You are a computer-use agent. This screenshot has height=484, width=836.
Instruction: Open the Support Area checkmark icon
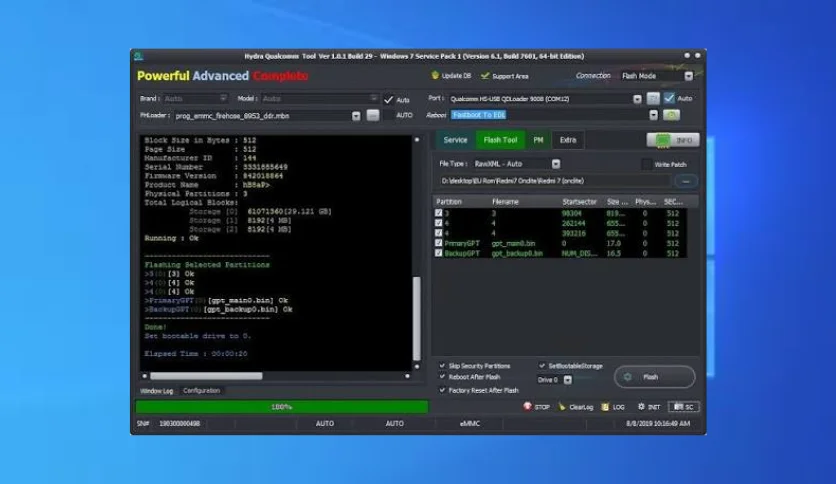pyautogui.click(x=485, y=76)
